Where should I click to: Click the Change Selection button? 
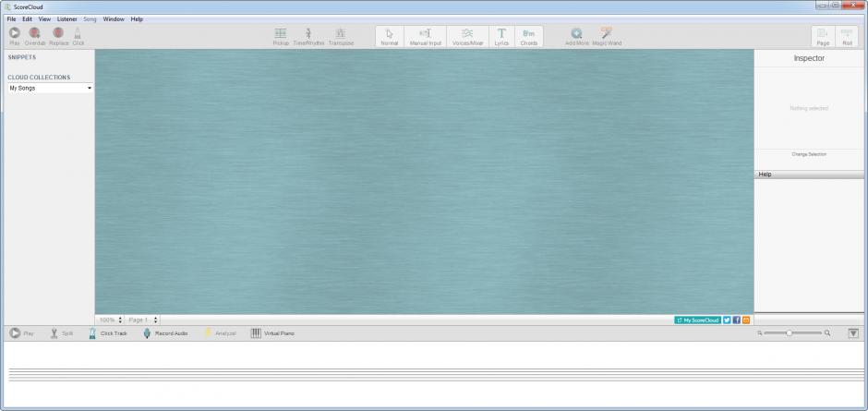809,154
